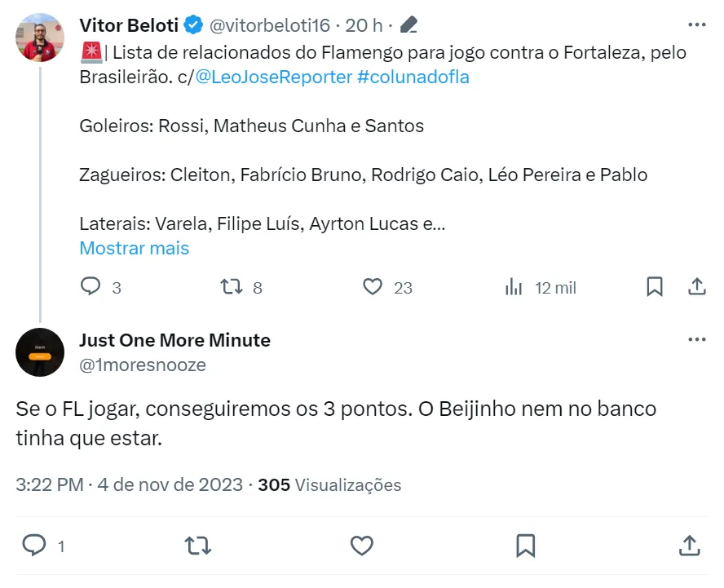Image resolution: width=724 pixels, height=588 pixels.
Task: Open #colunadofla hashtag
Action: [413, 77]
